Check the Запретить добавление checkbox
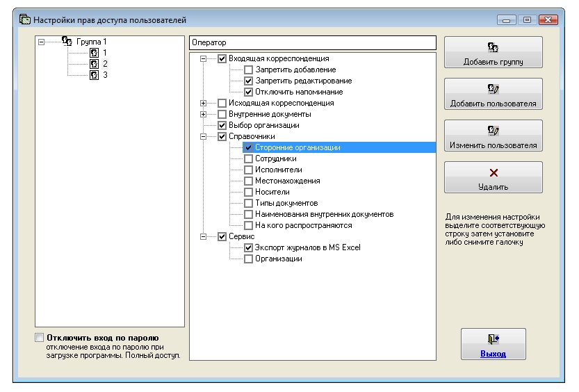 point(249,70)
